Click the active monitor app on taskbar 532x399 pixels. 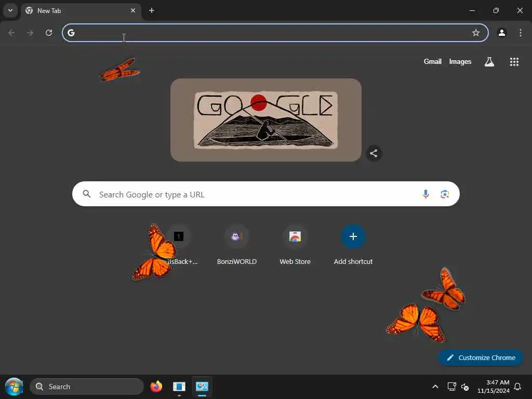[202, 387]
